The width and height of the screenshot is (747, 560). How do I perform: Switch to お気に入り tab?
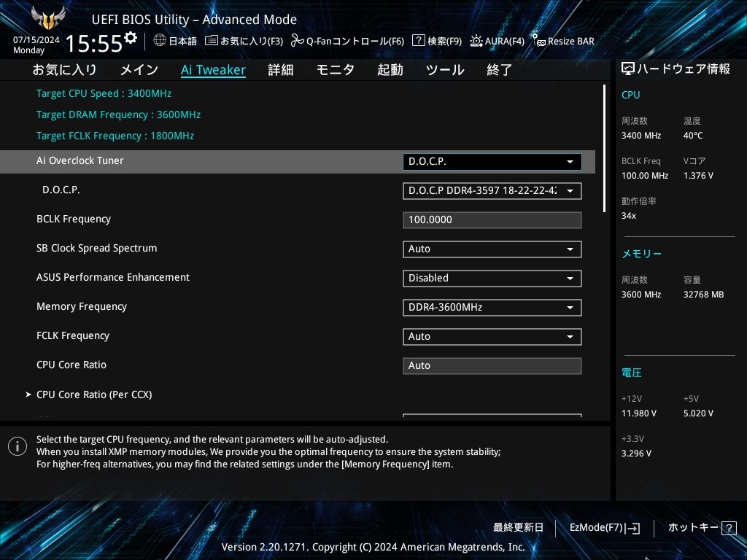coord(65,70)
